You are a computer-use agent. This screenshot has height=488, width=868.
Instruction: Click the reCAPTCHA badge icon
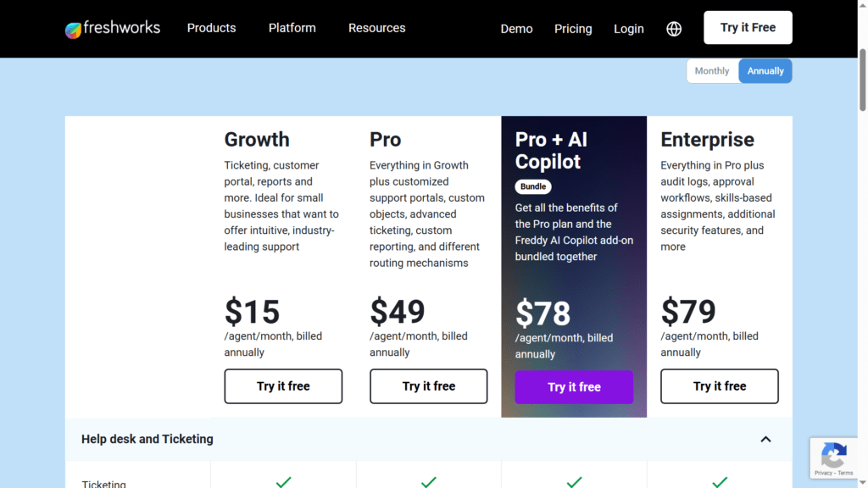(x=834, y=458)
